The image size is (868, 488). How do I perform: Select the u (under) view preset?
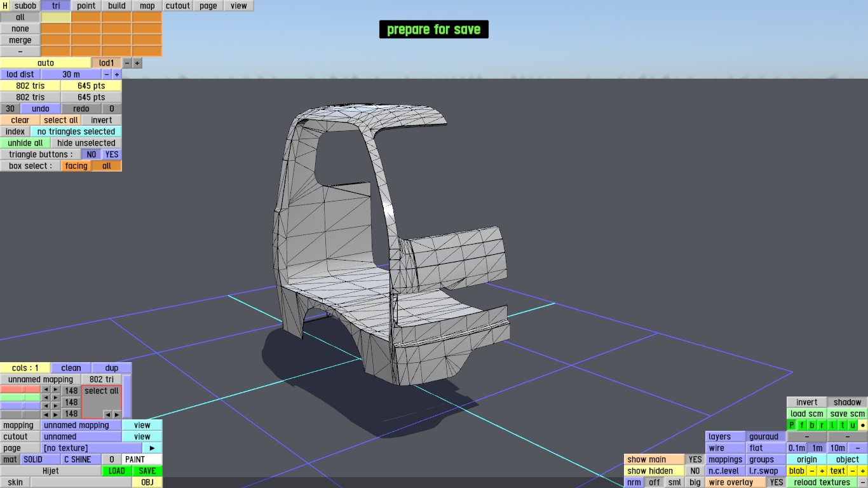(853, 425)
